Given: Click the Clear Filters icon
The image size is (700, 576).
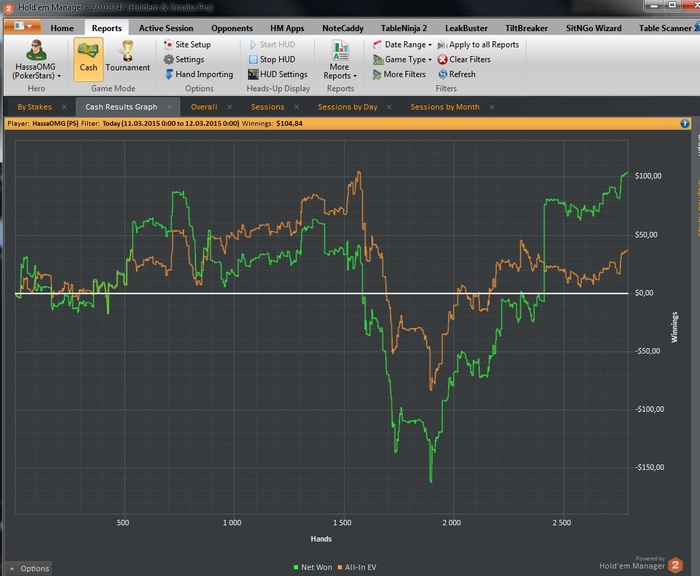Looking at the screenshot, I should coord(442,60).
